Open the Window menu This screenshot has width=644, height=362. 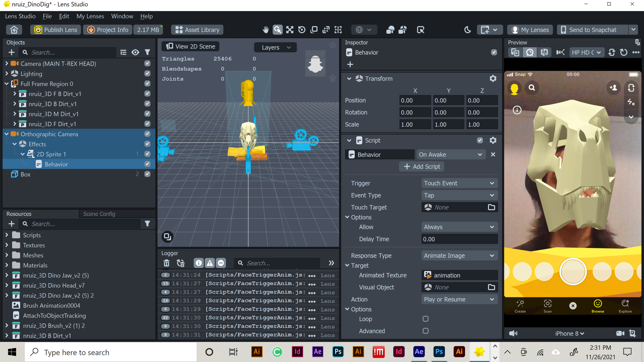tap(122, 16)
